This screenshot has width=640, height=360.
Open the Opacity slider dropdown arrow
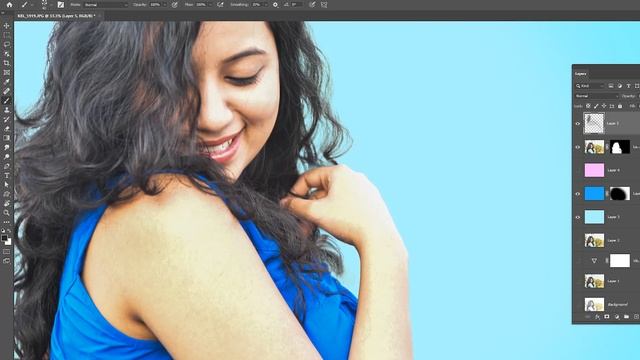164,4
